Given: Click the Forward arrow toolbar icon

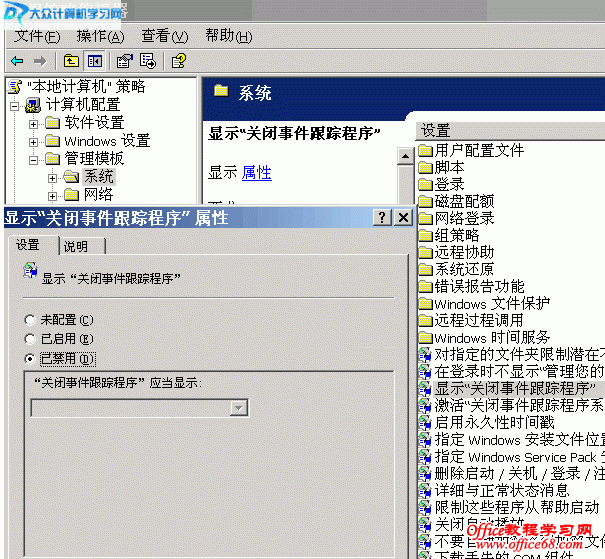Looking at the screenshot, I should [40, 61].
